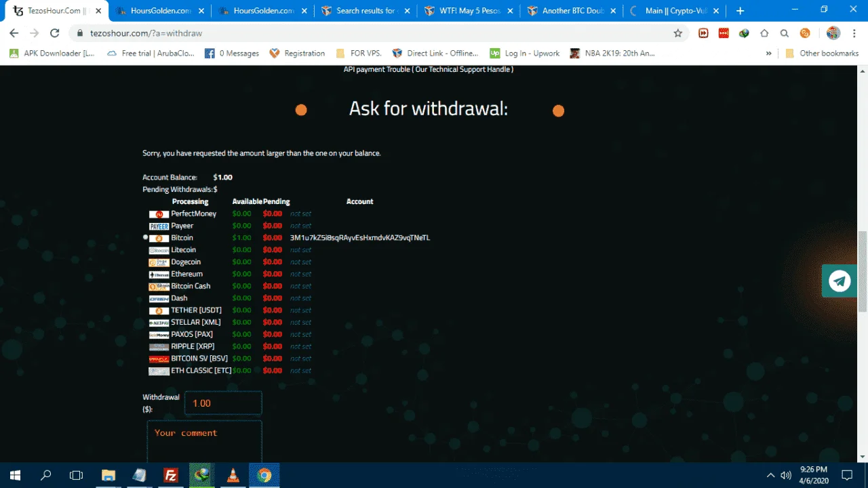Click the Bitcoin available $1.00 amount
Viewport: 868px width, 488px height.
click(241, 238)
